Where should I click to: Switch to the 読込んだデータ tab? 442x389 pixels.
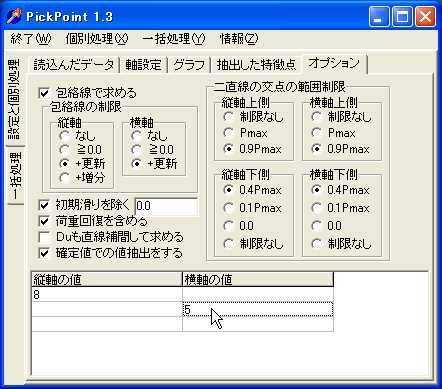click(x=74, y=65)
